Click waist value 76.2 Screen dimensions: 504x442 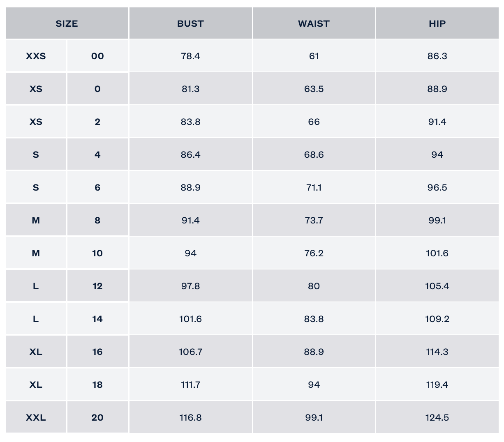(x=314, y=253)
